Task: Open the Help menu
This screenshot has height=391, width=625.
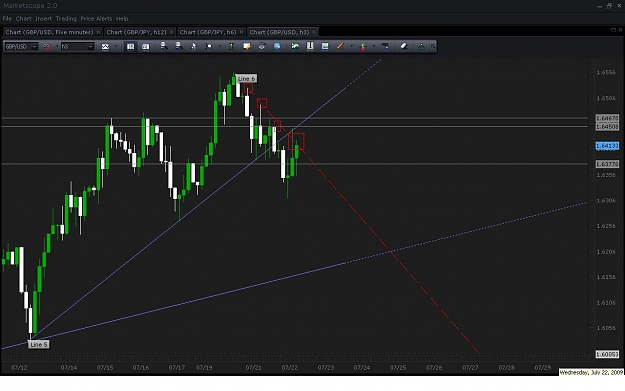Action: point(122,19)
